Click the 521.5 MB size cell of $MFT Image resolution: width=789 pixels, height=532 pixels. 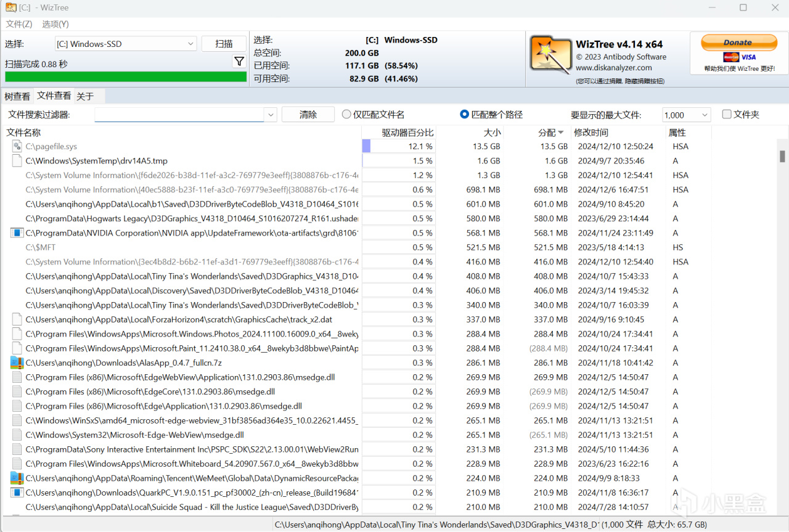click(x=482, y=247)
